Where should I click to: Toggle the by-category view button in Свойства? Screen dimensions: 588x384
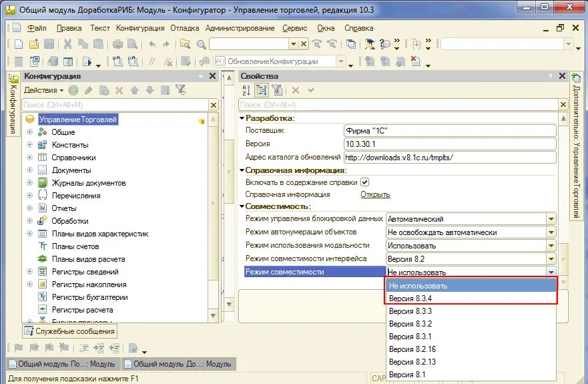262,90
